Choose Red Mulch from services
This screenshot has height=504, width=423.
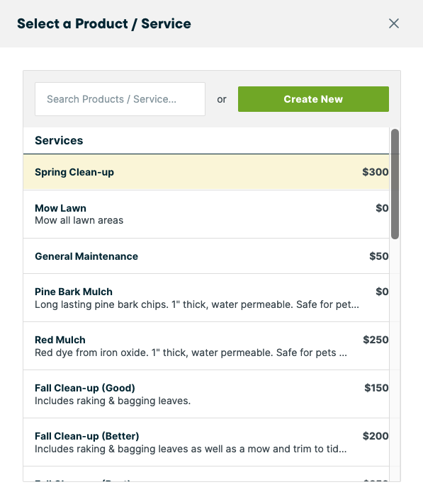(206, 346)
